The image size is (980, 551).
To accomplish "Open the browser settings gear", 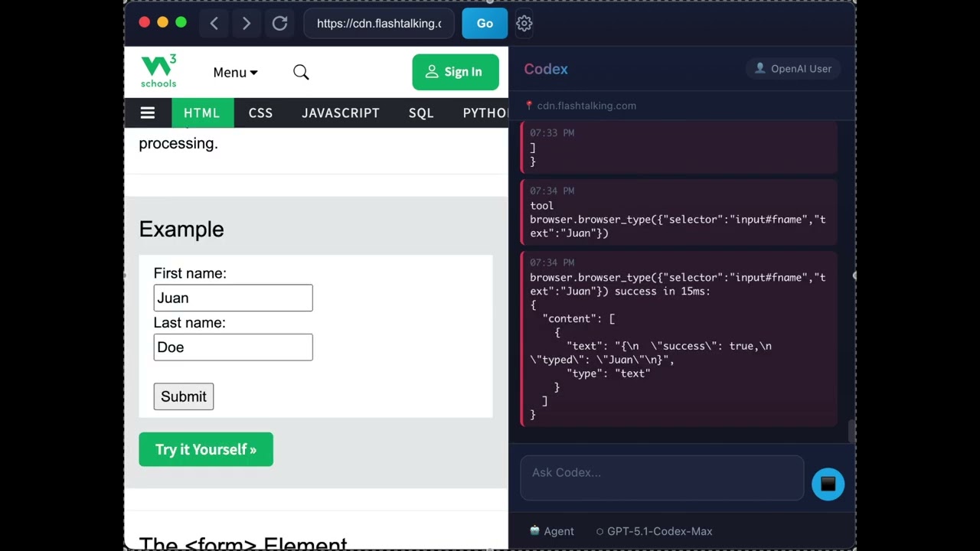I will [x=524, y=24].
